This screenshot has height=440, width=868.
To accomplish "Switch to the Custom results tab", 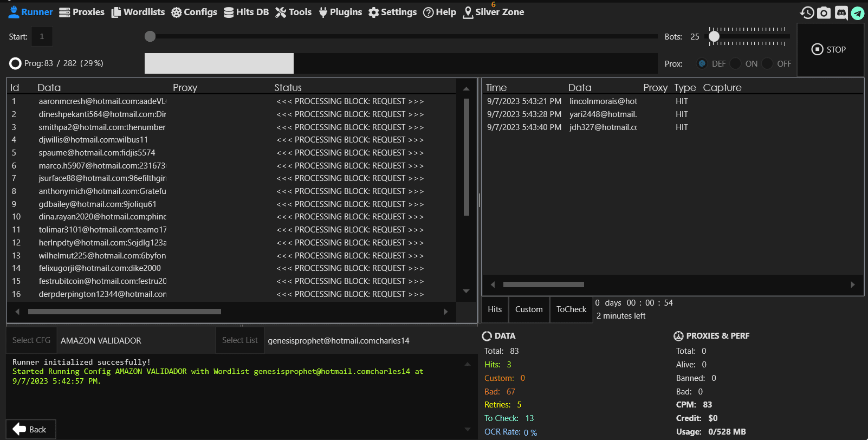I will pyautogui.click(x=529, y=309).
